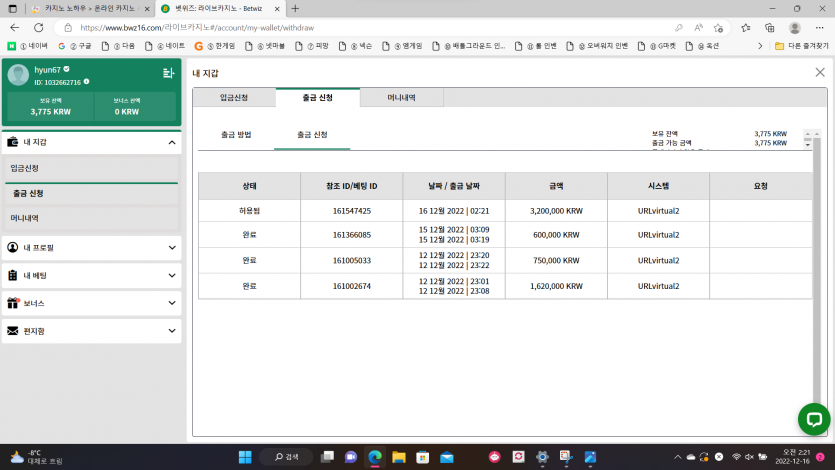This screenshot has height=470, width=835.
Task: Click the small balance summary scroll-down arrow
Action: pyautogui.click(x=807, y=145)
